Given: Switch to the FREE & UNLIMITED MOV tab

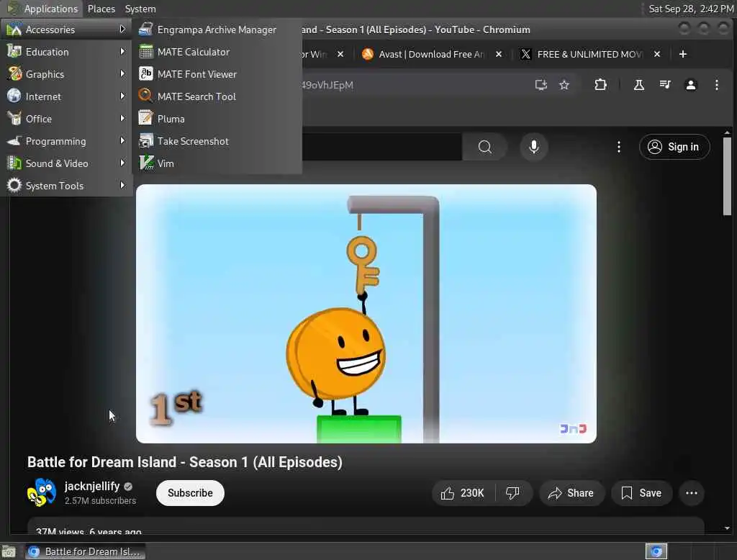Looking at the screenshot, I should point(589,54).
